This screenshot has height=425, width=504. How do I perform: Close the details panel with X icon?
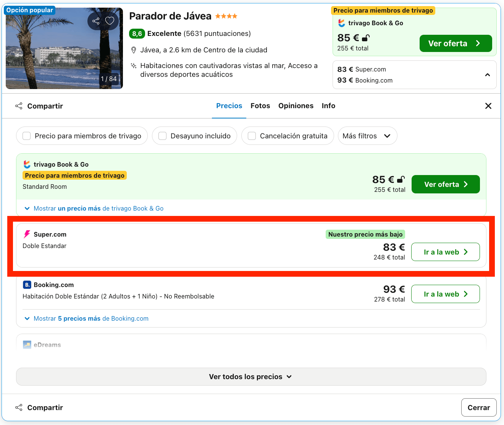click(488, 106)
